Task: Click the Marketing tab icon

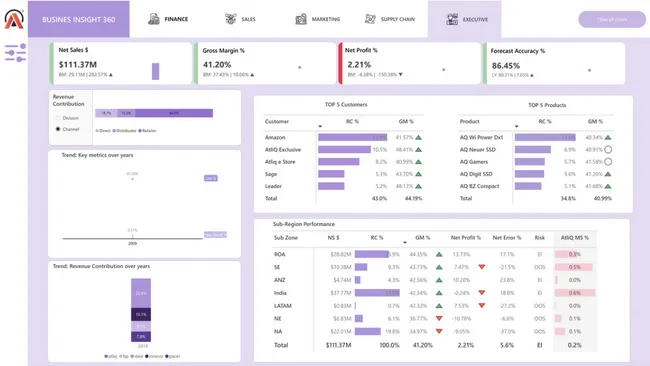Action: 301,19
